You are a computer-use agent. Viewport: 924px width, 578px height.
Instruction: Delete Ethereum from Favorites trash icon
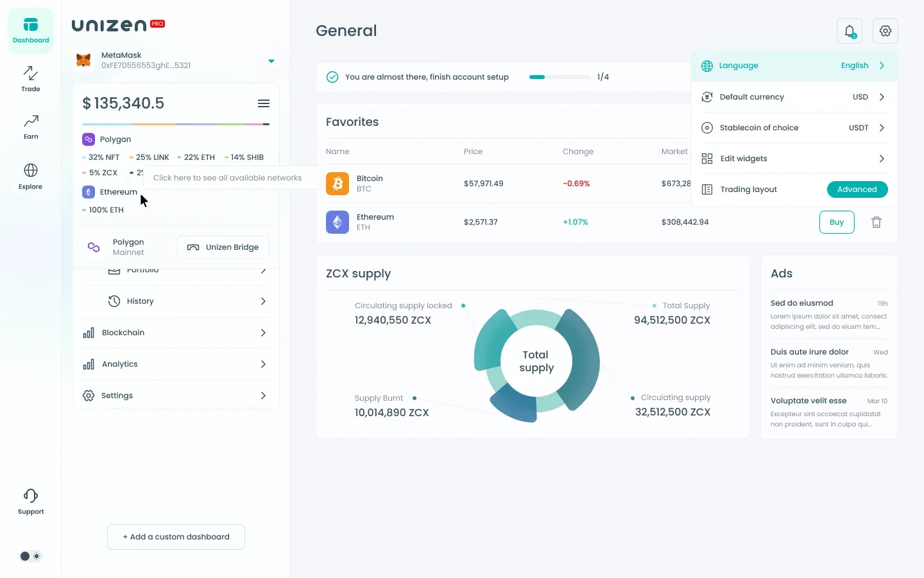coord(877,222)
